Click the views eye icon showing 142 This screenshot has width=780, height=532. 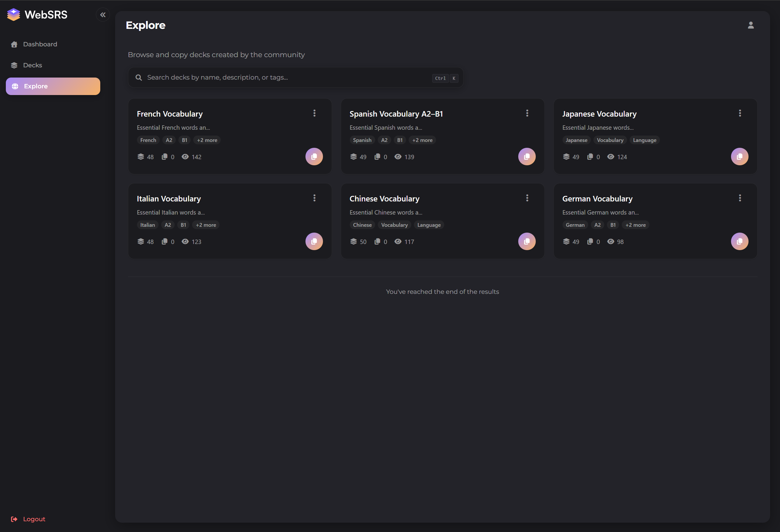point(185,157)
